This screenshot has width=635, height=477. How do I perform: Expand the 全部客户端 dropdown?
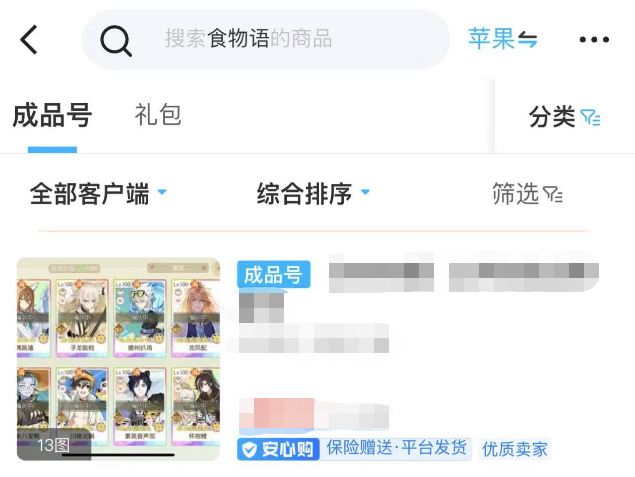(98, 193)
